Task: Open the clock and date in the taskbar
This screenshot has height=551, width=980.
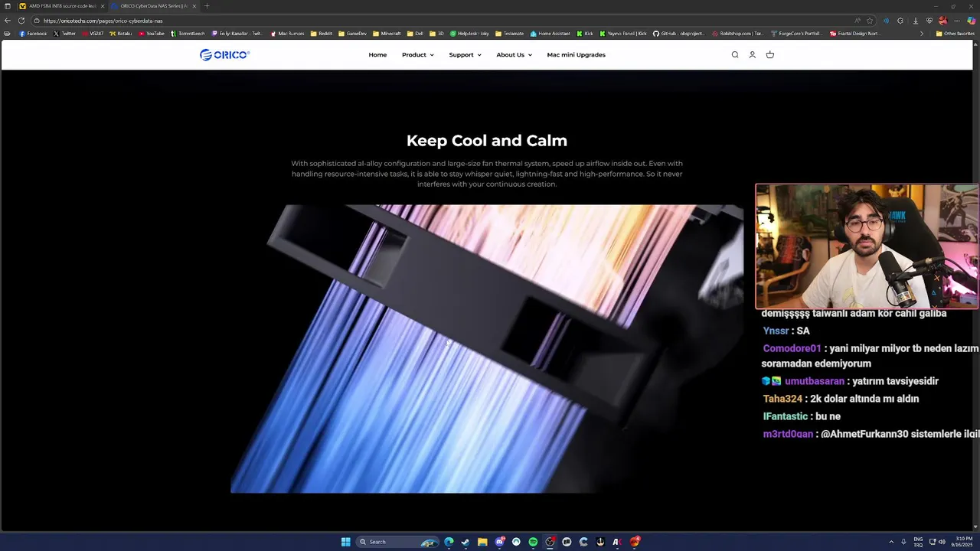Action: pos(963,542)
